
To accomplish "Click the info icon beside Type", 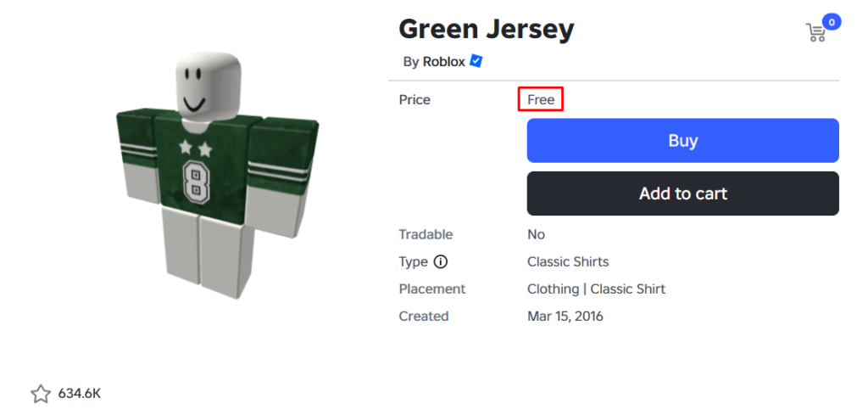I will pos(441,261).
